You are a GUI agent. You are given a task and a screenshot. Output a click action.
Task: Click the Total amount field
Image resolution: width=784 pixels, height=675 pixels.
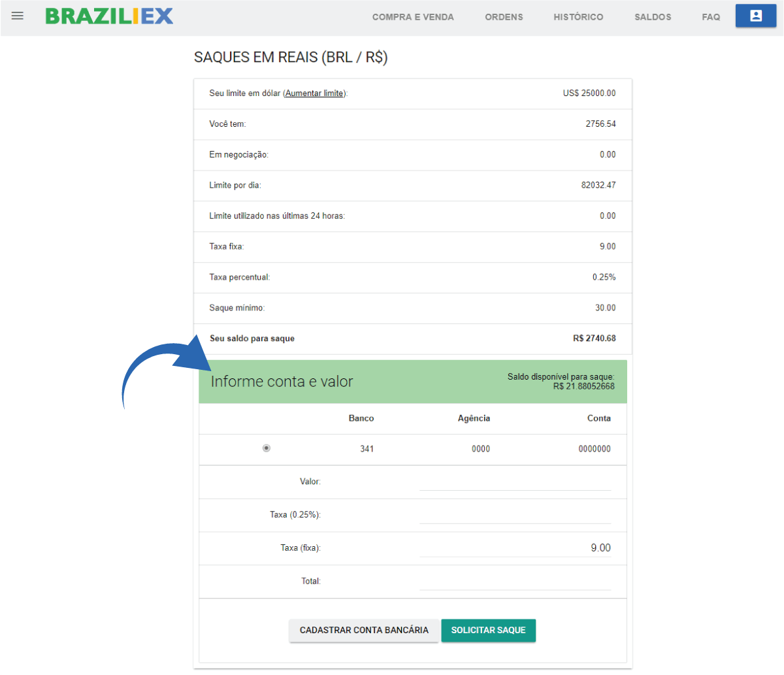point(515,582)
